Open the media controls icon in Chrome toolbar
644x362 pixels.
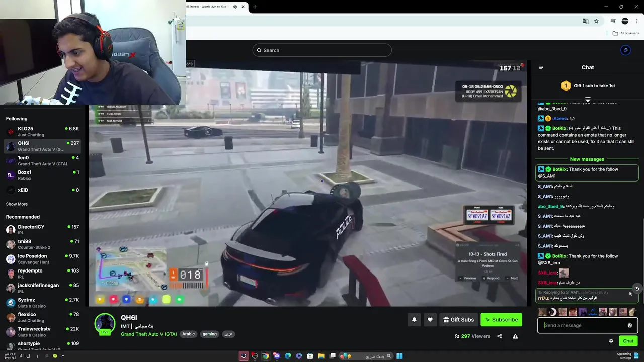pyautogui.click(x=613, y=21)
